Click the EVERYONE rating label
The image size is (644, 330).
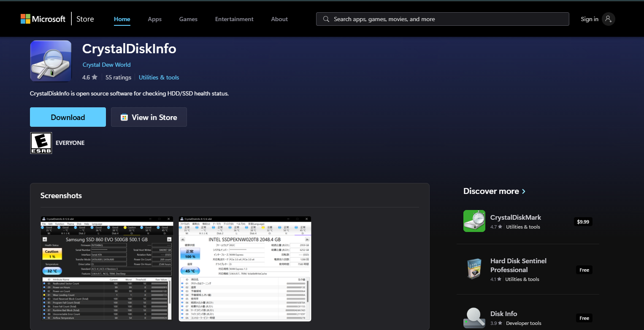(x=70, y=143)
